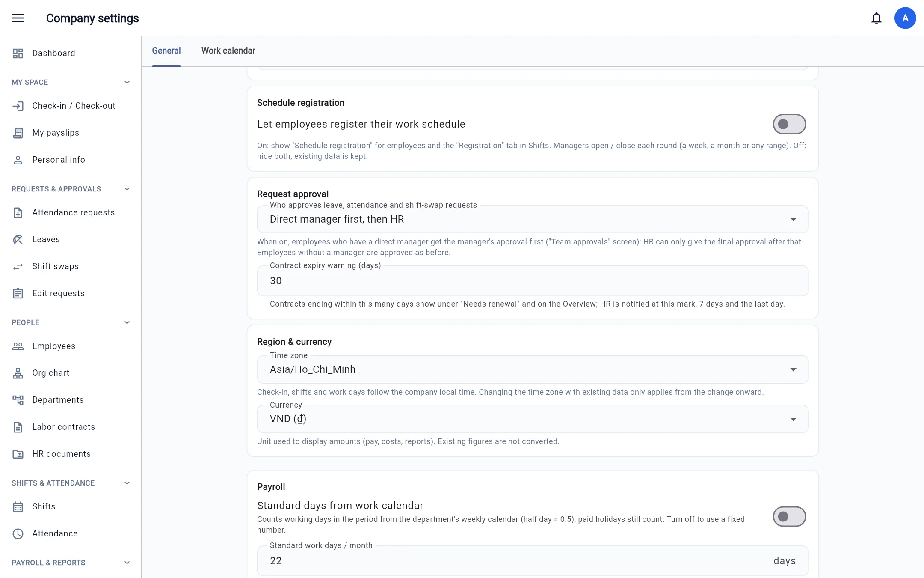Screen dimensions: 924x578
Task: Click the Shift swaps arrows icon
Action: point(18,266)
